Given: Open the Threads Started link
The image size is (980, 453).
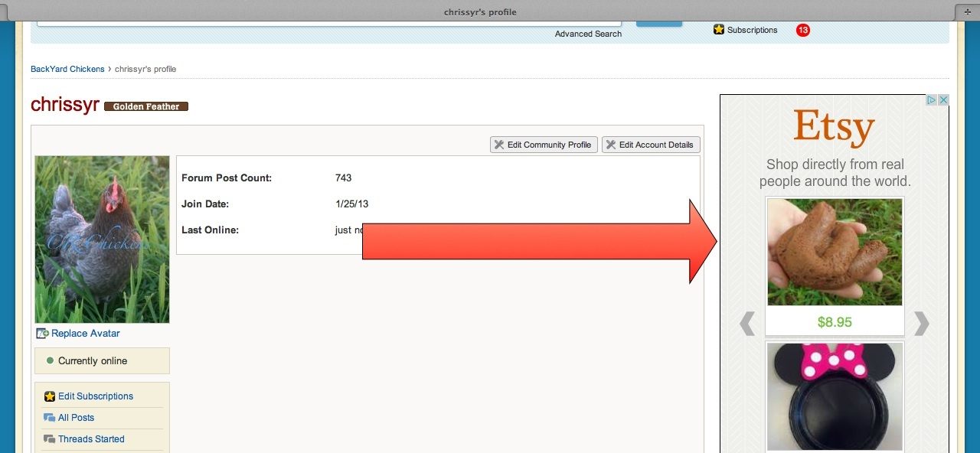Looking at the screenshot, I should click(91, 439).
